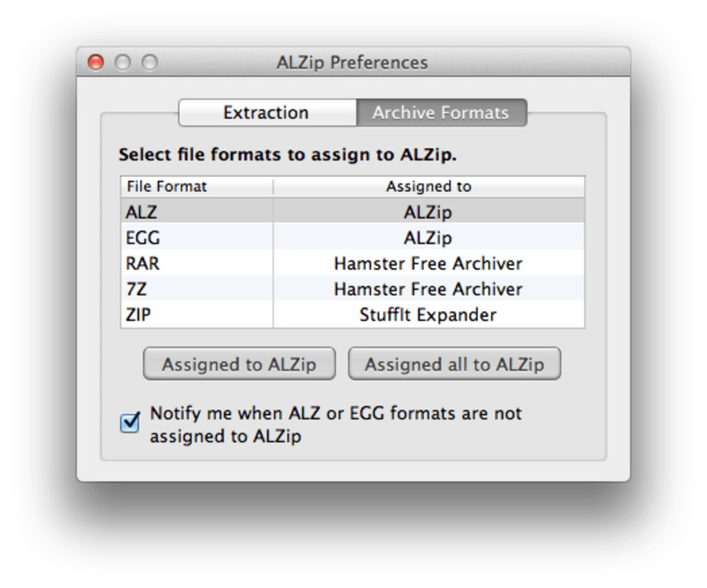
Task: Click Hamster Free Archiver in RAR row
Action: (x=428, y=263)
